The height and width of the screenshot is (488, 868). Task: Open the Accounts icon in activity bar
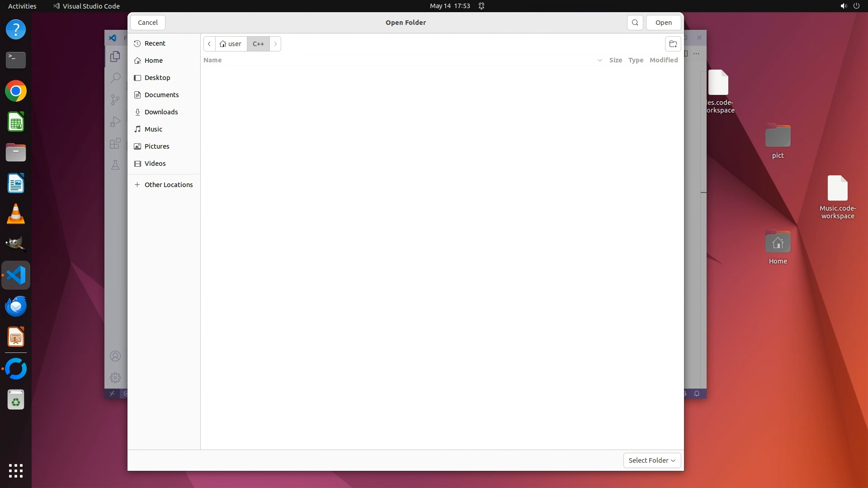115,356
